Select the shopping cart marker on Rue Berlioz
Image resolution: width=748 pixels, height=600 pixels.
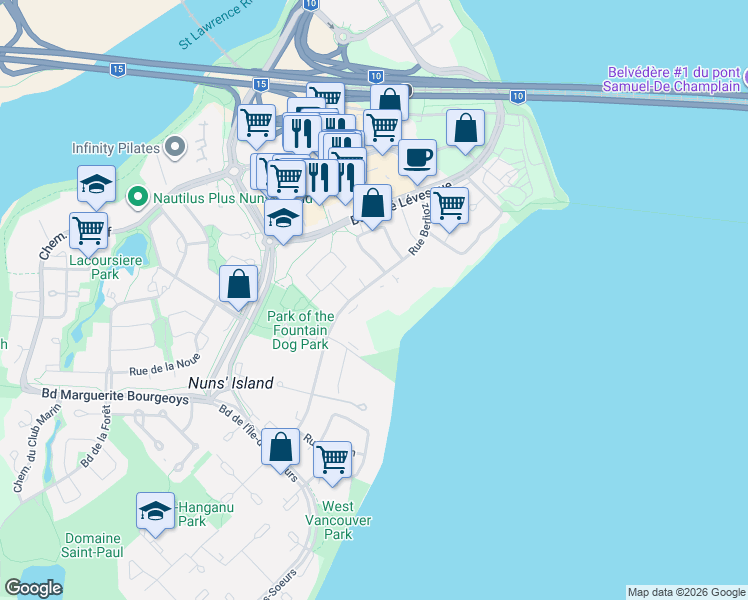[x=449, y=207]
